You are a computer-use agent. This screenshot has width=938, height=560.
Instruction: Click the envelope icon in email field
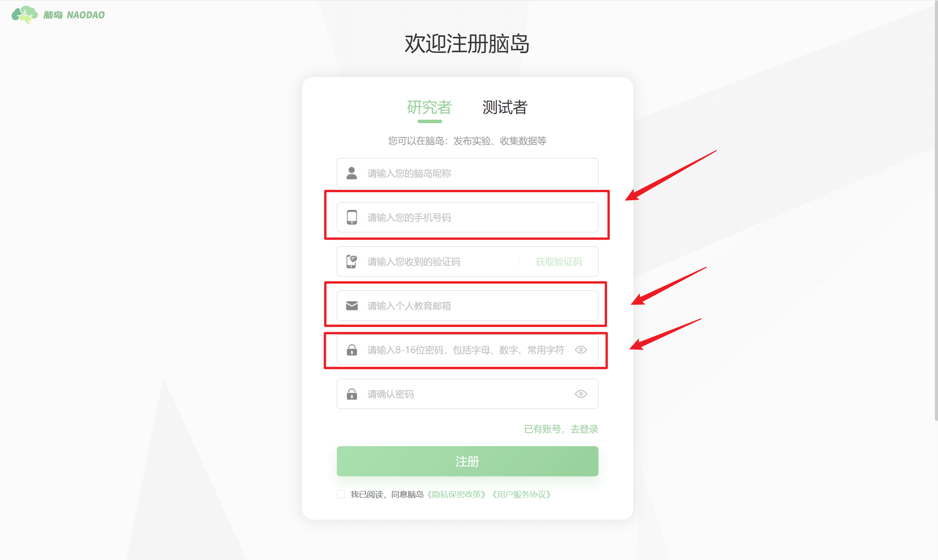tap(352, 306)
